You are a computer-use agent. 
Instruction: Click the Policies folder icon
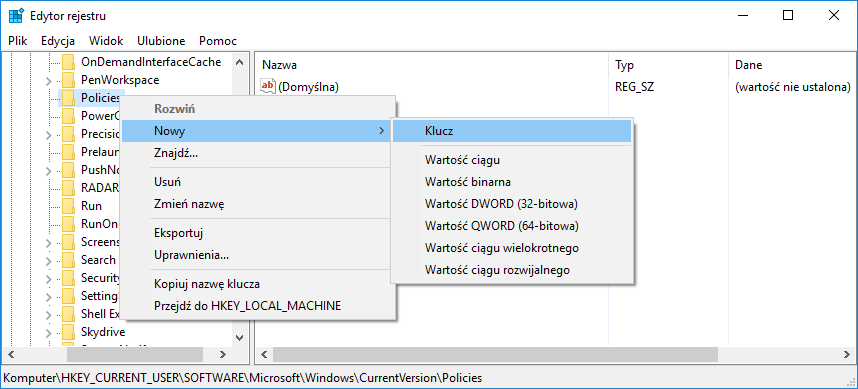pos(68,98)
